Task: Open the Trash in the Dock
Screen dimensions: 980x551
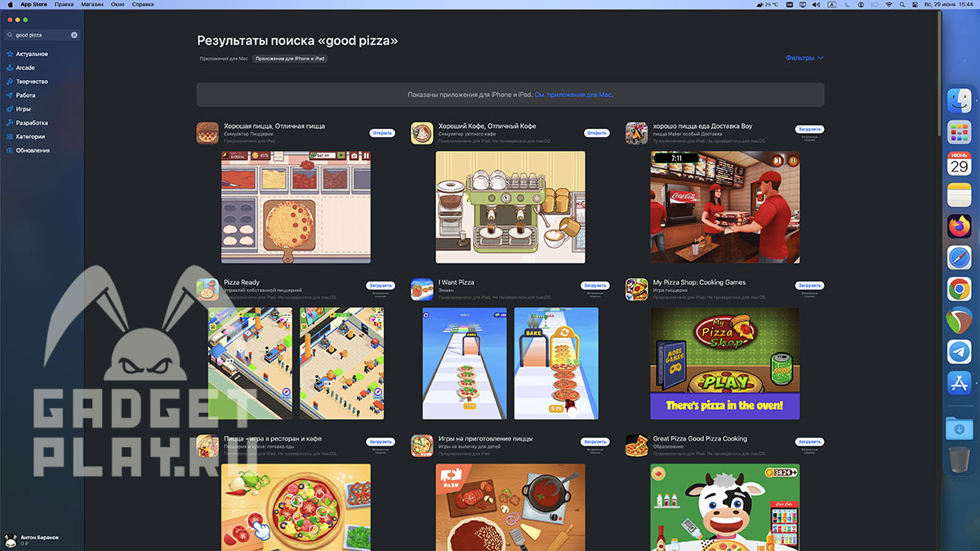Action: [959, 460]
